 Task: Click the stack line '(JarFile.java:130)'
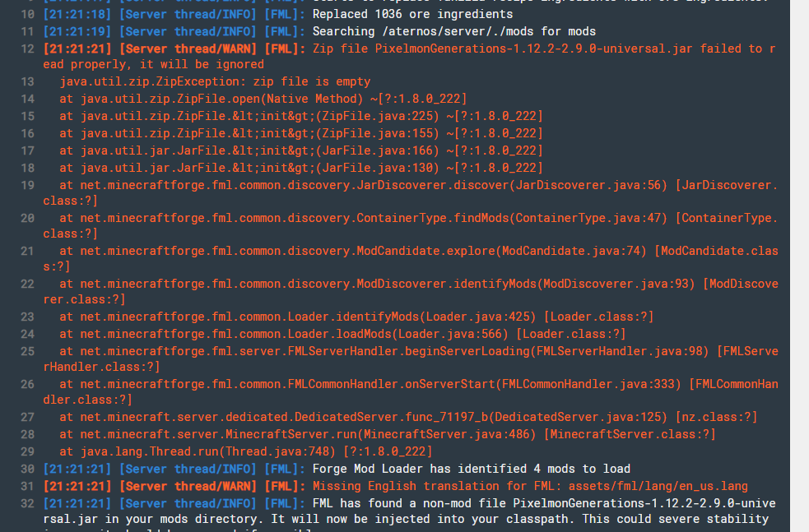click(301, 168)
